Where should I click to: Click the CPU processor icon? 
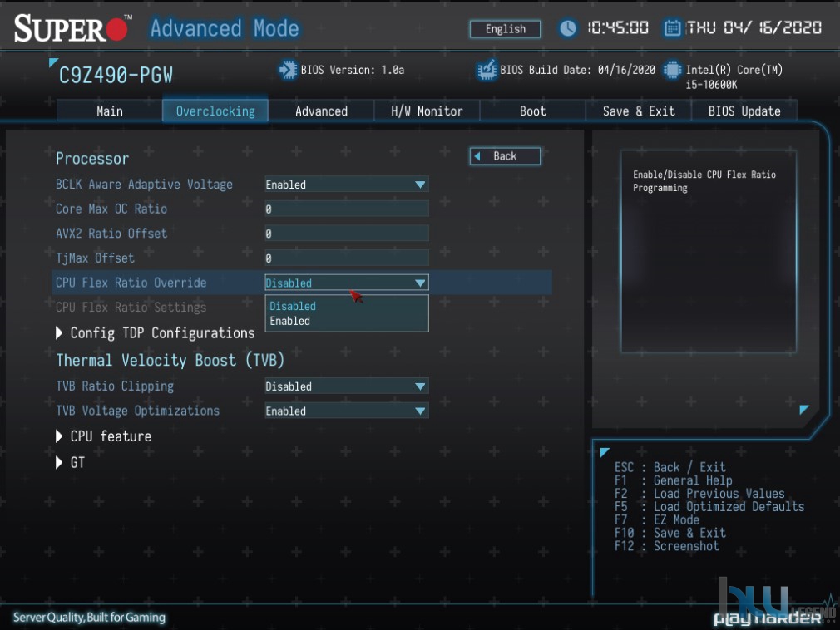pyautogui.click(x=672, y=70)
